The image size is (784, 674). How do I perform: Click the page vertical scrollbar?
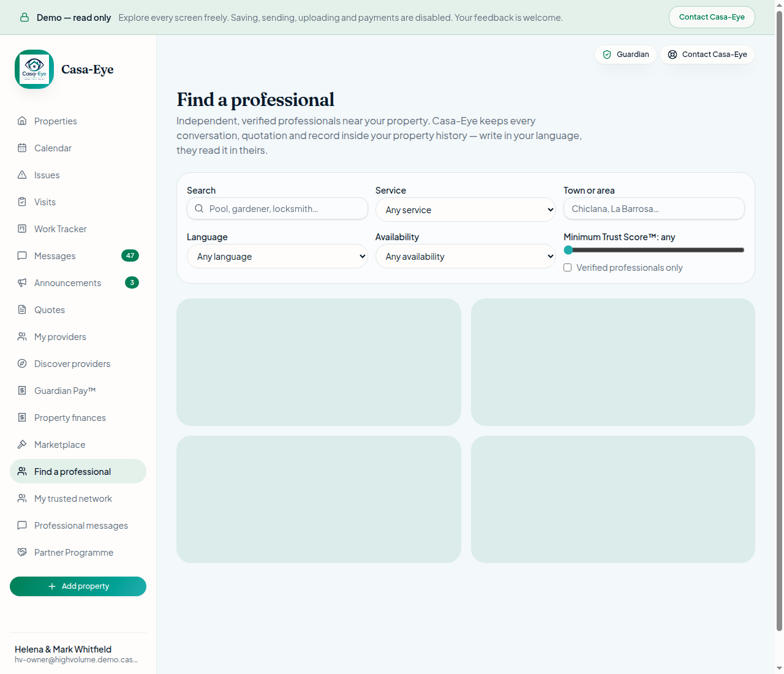point(779,320)
